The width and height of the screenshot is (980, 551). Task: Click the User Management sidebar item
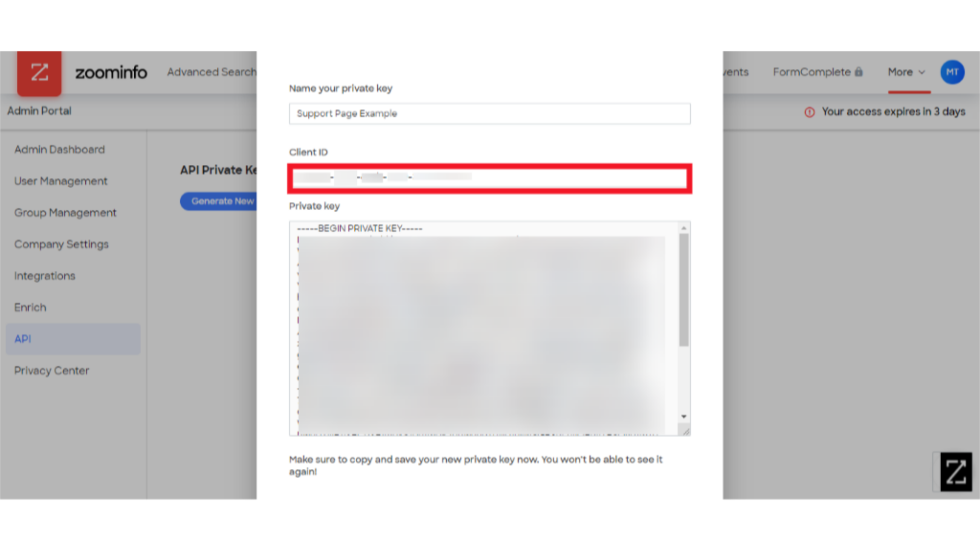point(61,181)
